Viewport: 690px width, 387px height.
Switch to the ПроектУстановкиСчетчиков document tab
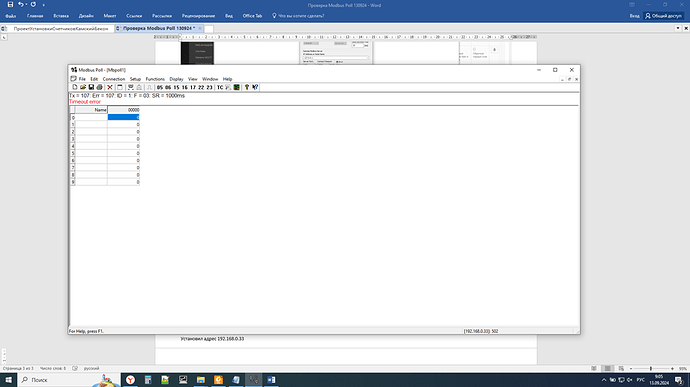click(x=60, y=28)
